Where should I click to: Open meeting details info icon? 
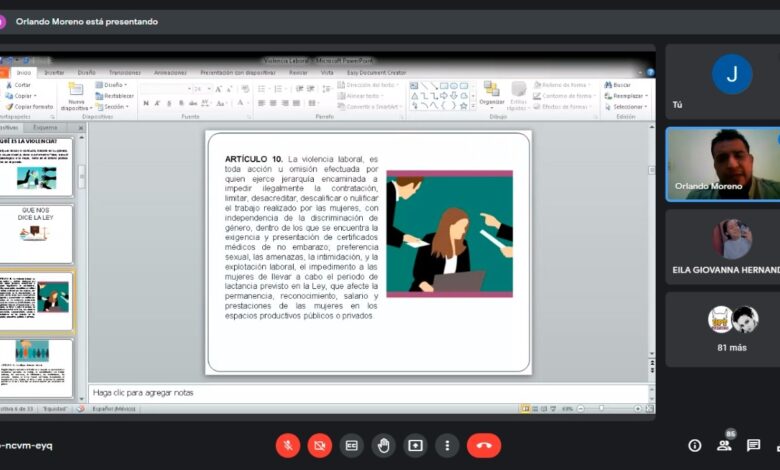695,446
